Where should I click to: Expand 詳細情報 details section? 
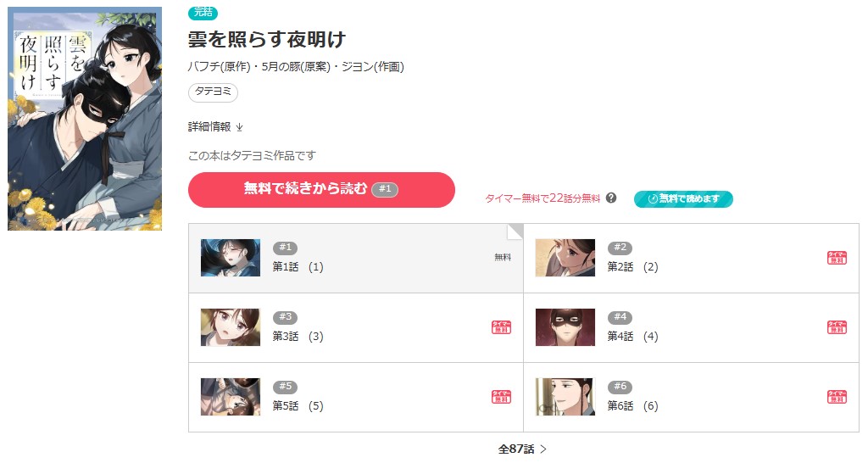[x=215, y=127]
